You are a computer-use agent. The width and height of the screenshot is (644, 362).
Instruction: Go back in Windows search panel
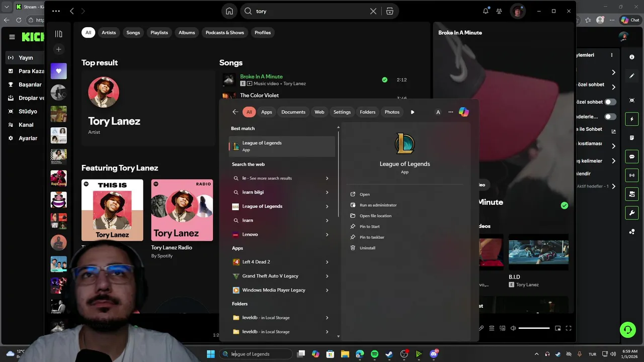[235, 112]
